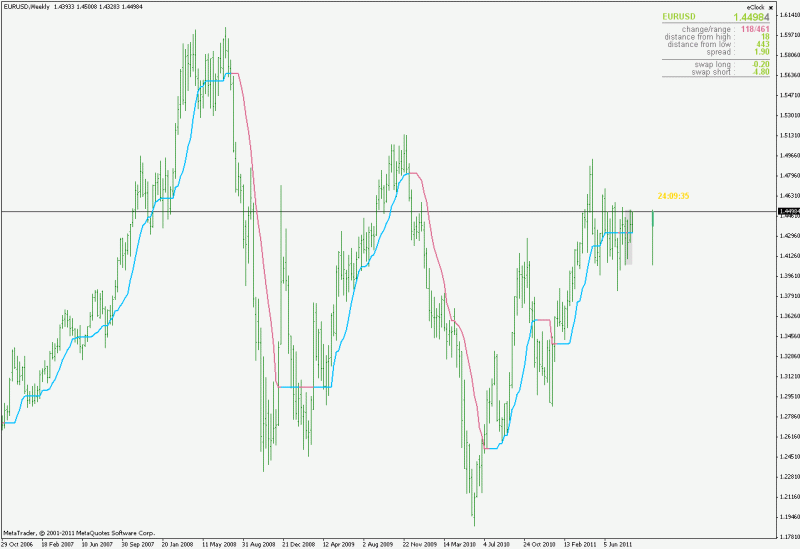Click the 14 Mar 2010 date label
This screenshot has height=549, width=800.
click(460, 544)
